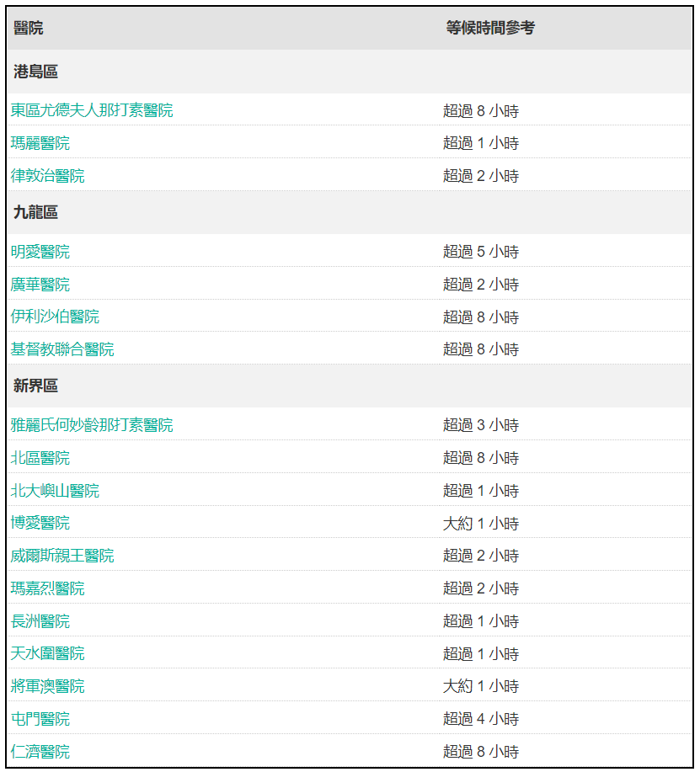This screenshot has height=772, width=700.
Task: Open the 基督教聯合醫院 link
Action: pos(62,349)
